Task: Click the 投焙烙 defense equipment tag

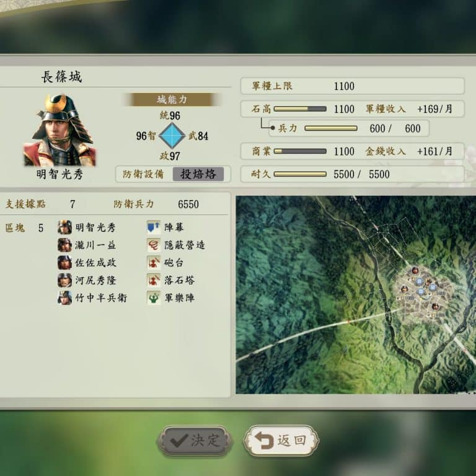Action: 198,174
